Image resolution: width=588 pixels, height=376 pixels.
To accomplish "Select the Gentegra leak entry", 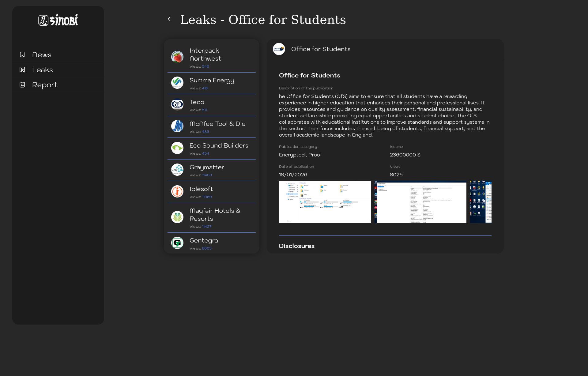I will (204, 241).
